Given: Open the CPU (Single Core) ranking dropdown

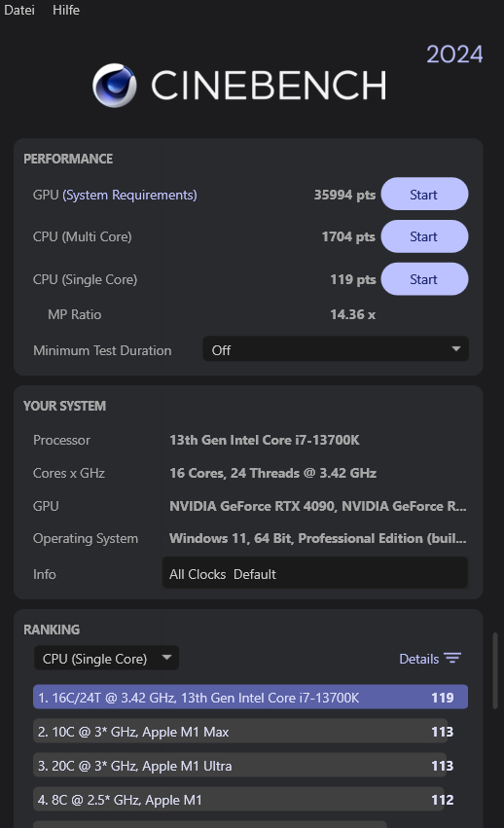Looking at the screenshot, I should click(x=106, y=659).
